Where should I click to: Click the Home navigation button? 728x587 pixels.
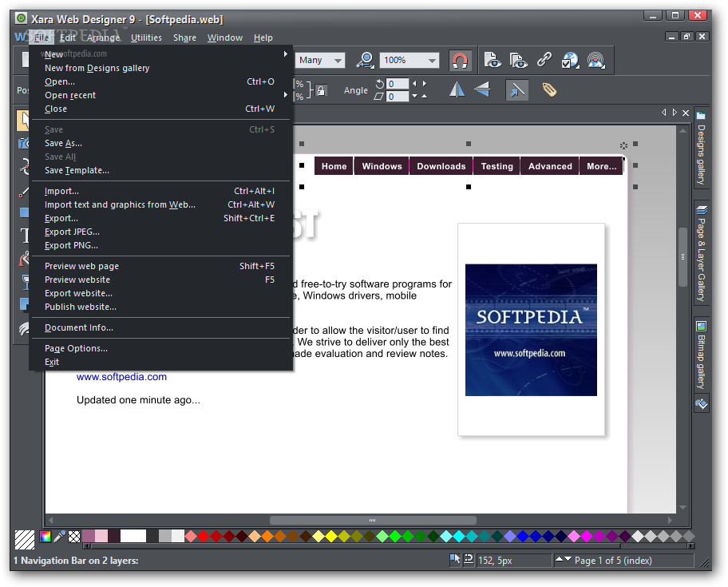[x=334, y=166]
